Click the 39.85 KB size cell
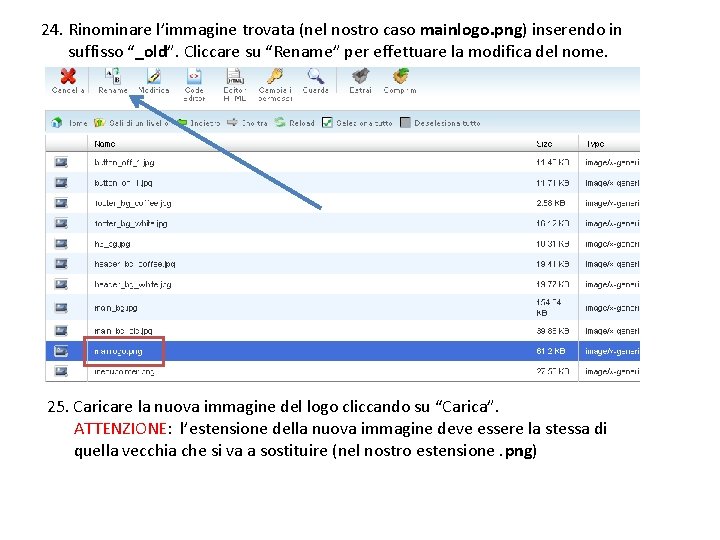 pos(553,331)
